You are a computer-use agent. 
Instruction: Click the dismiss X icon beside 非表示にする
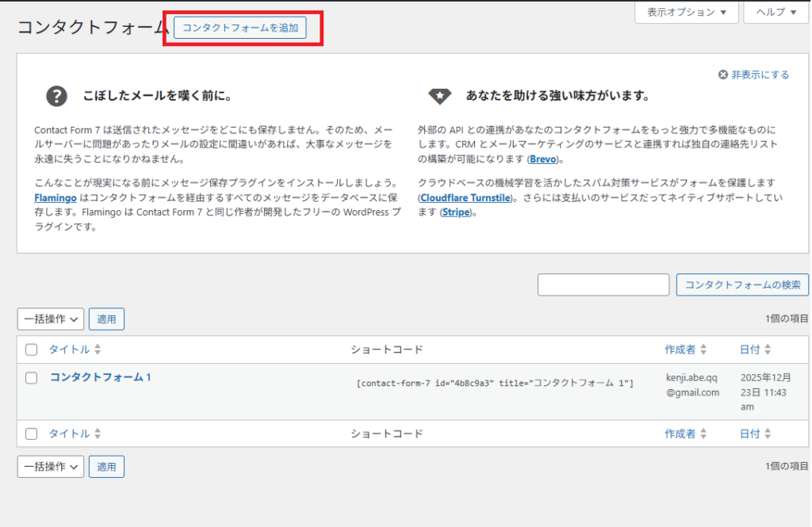click(x=722, y=74)
